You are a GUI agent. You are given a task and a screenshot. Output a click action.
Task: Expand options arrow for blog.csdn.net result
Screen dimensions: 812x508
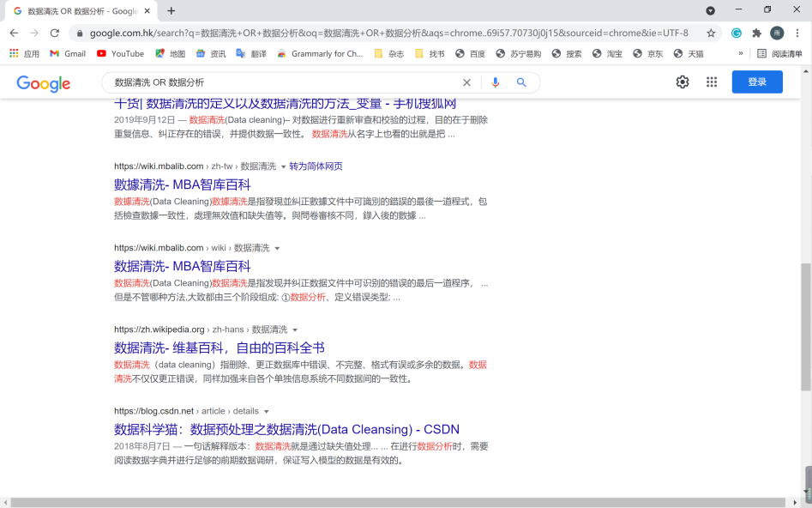tap(266, 412)
